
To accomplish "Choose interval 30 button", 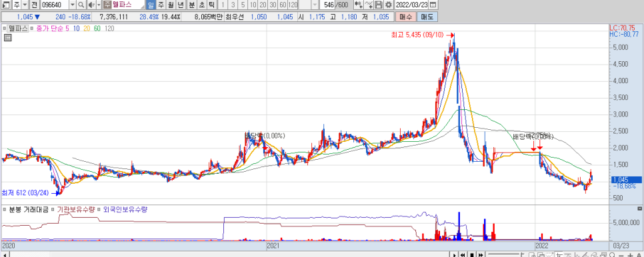I will 273,5.
